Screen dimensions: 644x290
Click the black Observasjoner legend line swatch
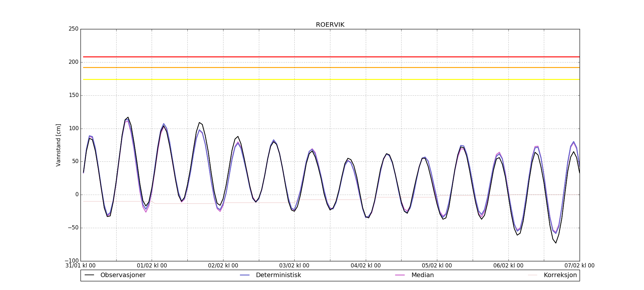[89, 275]
